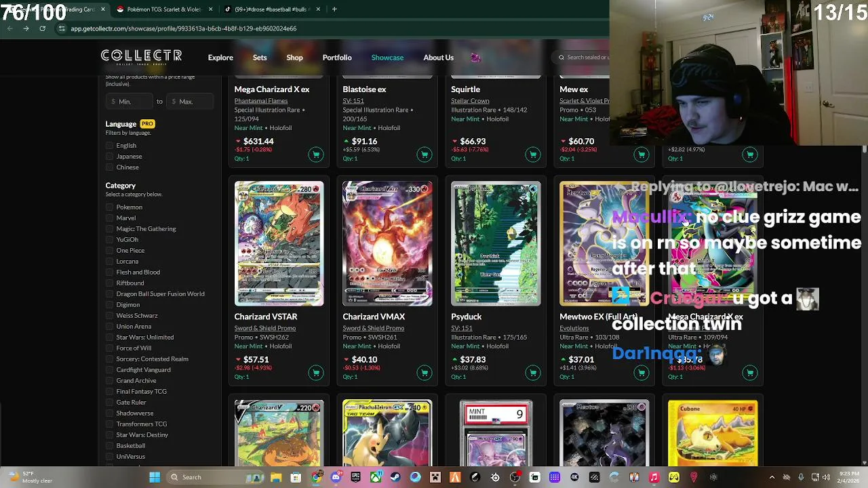Open Chrome from taskbar
868x488 pixels.
[316, 477]
